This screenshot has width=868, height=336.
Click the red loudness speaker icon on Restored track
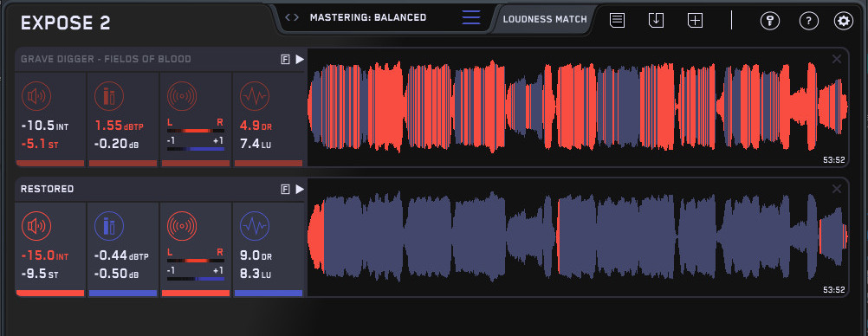pyautogui.click(x=36, y=226)
